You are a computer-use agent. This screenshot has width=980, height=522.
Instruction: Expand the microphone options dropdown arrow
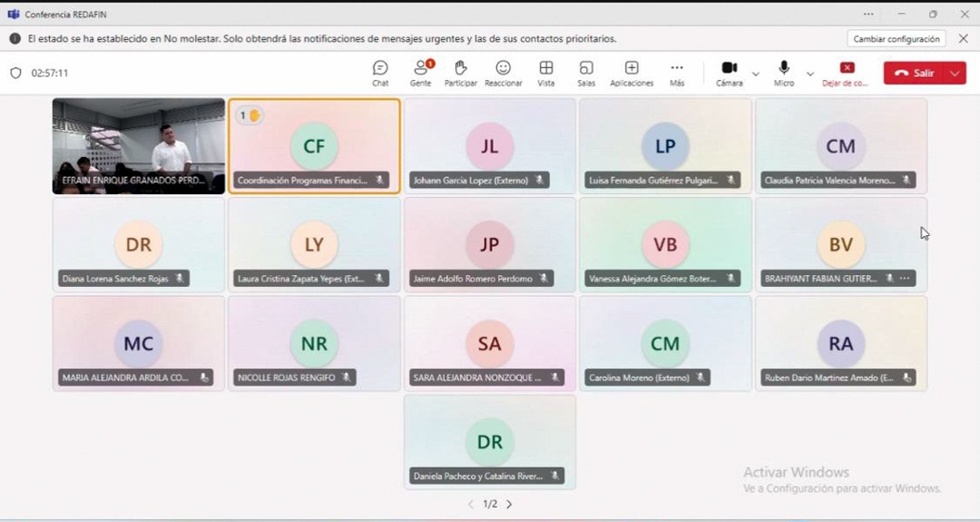[x=810, y=74]
